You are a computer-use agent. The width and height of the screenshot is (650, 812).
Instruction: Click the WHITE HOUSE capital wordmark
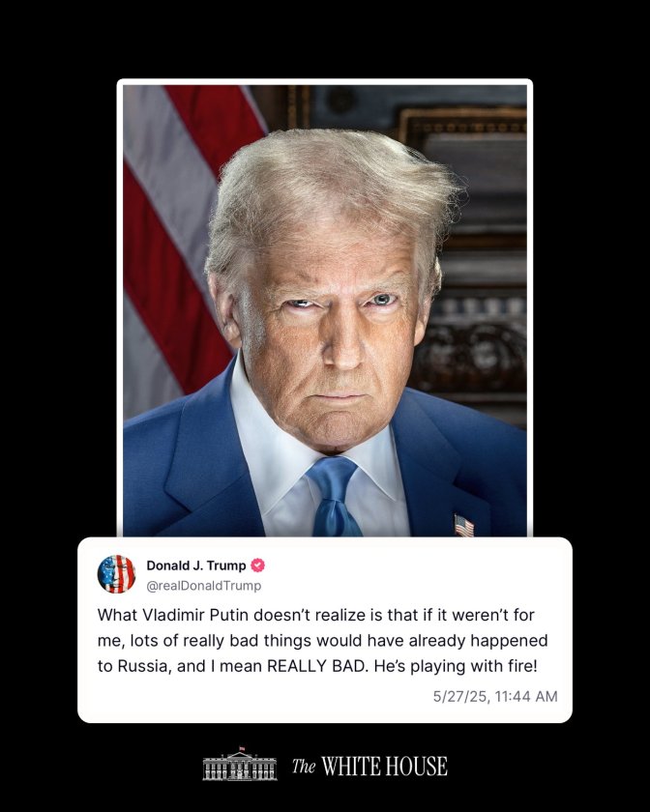tap(384, 767)
